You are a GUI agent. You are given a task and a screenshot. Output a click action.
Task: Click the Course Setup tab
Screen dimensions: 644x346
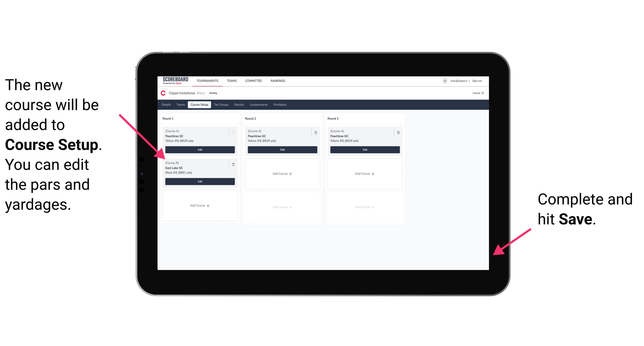[x=199, y=105]
